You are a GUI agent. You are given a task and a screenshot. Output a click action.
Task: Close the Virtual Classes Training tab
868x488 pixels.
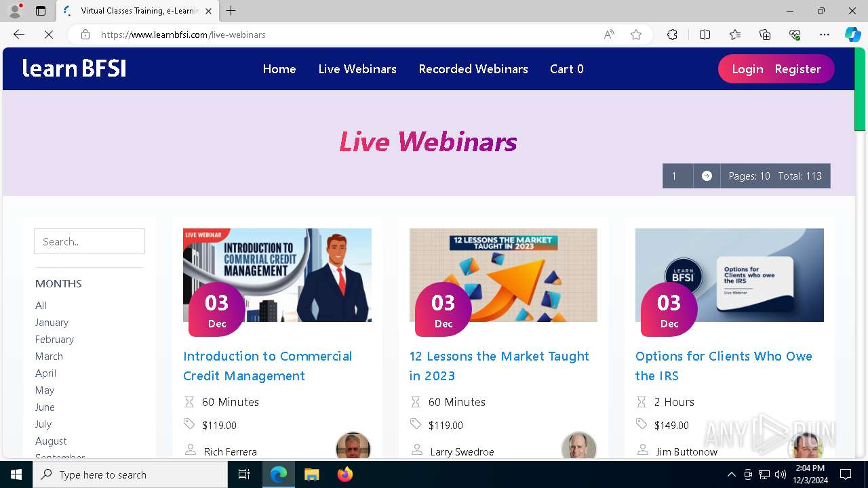tap(208, 11)
